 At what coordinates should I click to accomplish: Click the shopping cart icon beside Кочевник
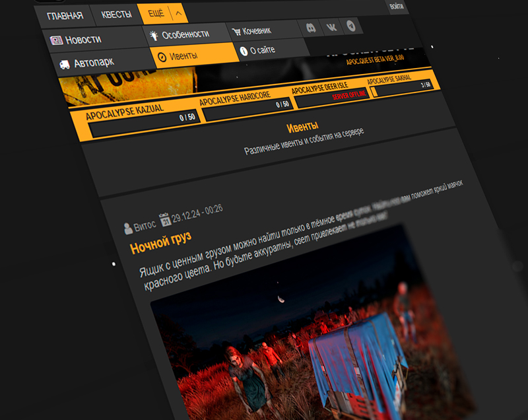(x=235, y=31)
